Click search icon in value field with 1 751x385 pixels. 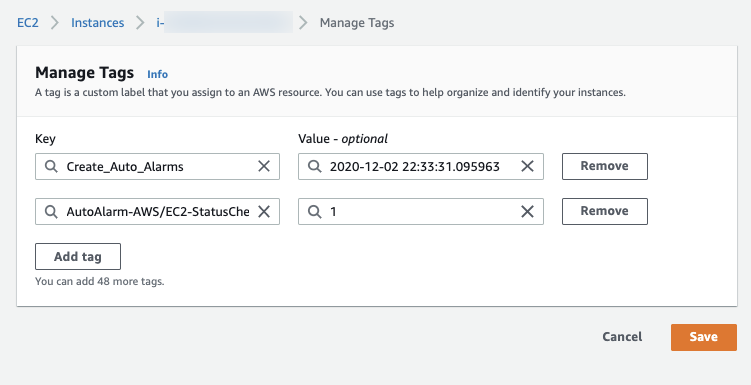tap(315, 211)
